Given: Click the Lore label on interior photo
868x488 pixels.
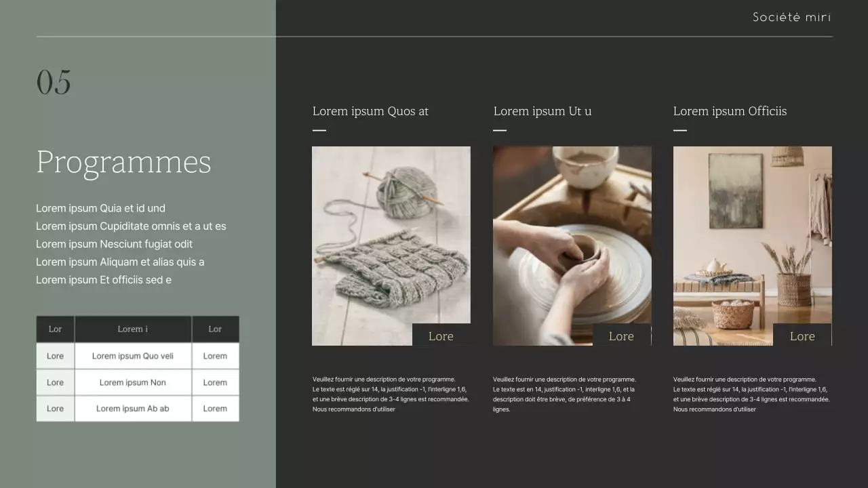Looking at the screenshot, I should [802, 336].
